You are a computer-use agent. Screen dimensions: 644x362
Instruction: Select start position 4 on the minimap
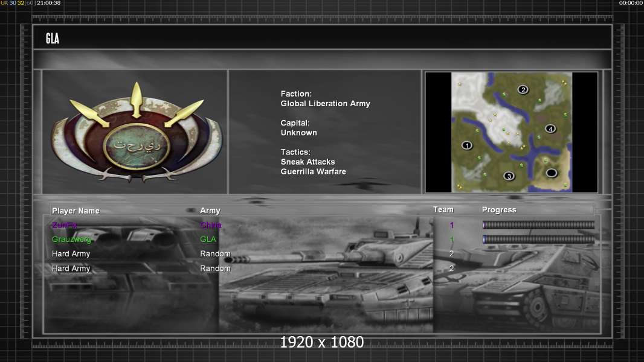(550, 129)
